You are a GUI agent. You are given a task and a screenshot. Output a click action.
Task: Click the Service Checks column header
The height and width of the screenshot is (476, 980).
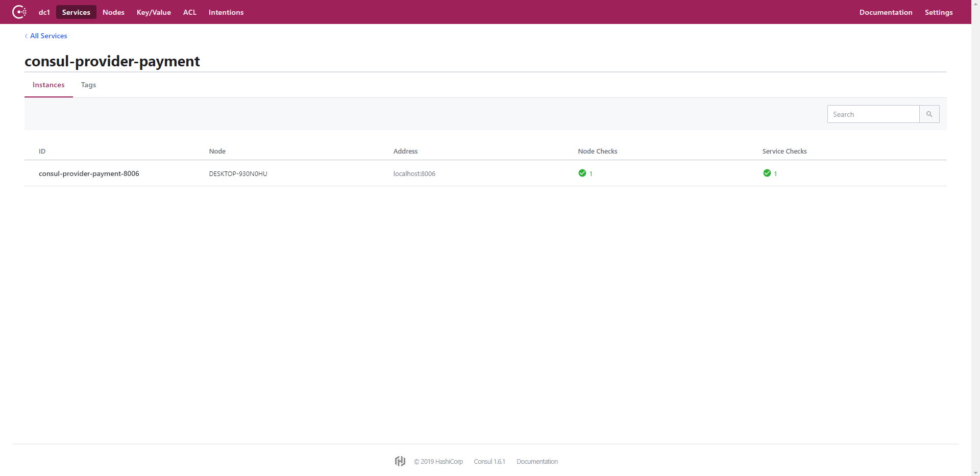tap(784, 151)
